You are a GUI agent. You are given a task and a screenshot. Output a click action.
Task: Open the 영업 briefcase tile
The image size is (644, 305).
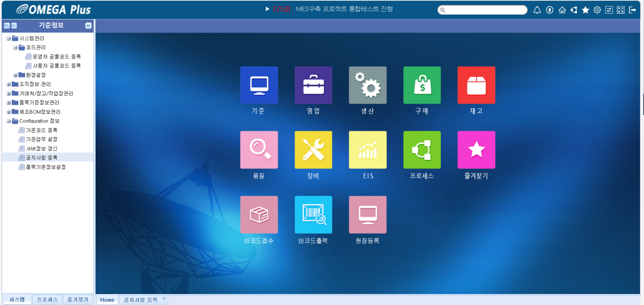click(x=313, y=85)
